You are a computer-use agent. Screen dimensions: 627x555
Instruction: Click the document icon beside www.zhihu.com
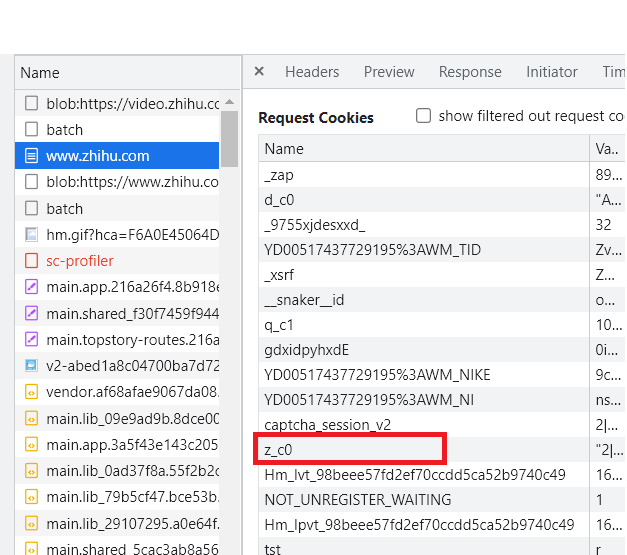pyautogui.click(x=31, y=156)
